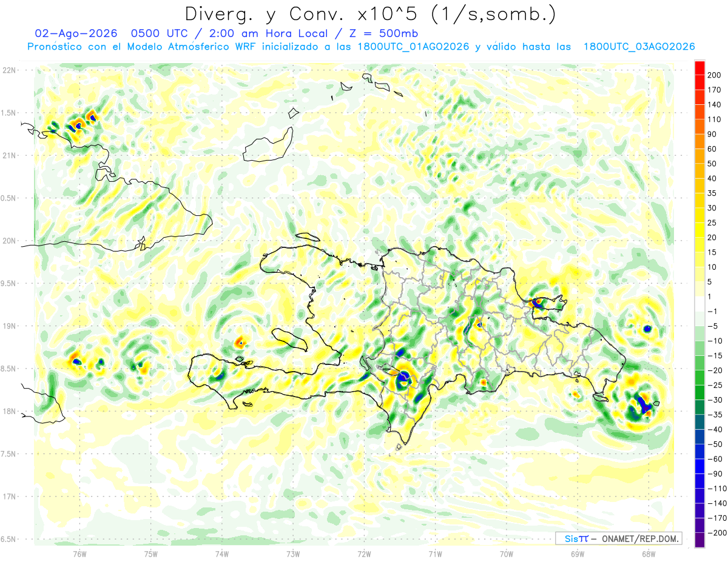Pick the swatch between 170 and 200
The width and height of the screenshot is (728, 562).
click(699, 82)
